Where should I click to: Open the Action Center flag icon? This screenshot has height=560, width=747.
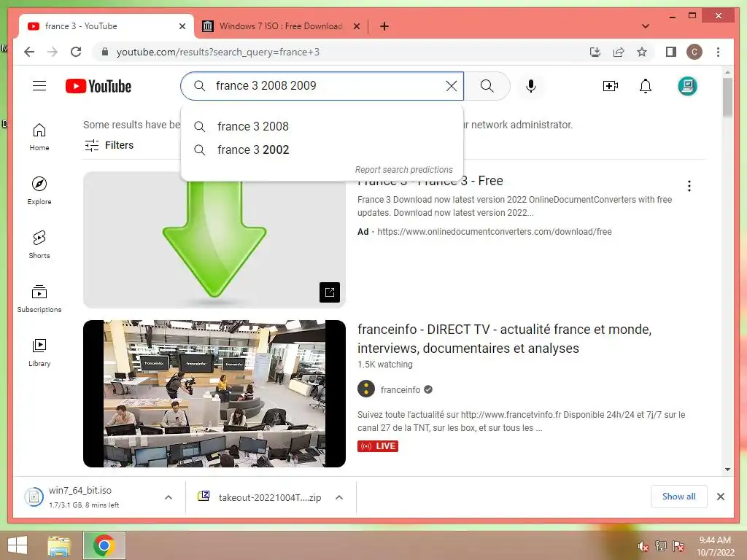coord(678,546)
